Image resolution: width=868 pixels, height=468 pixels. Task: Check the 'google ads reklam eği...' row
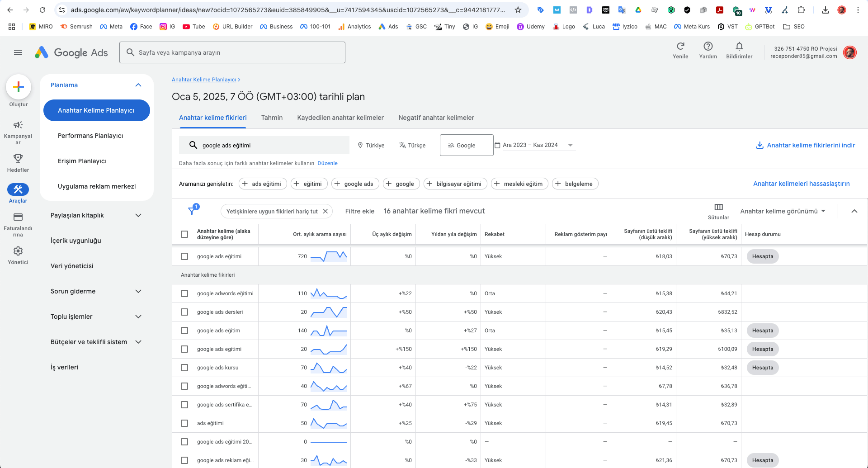(184, 460)
